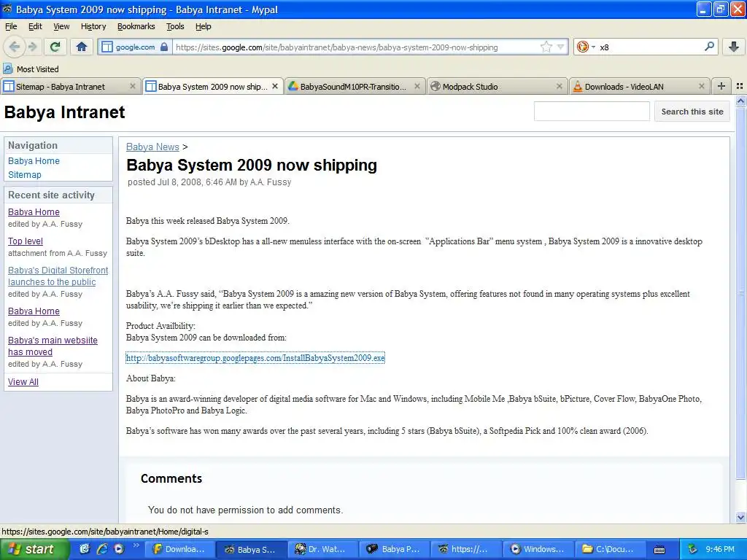Open the list all tabs grid button

pos(740,86)
